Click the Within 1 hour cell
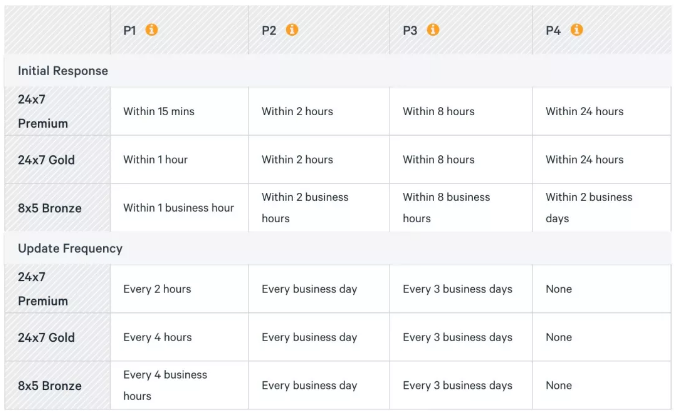679x419 pixels. [179, 160]
